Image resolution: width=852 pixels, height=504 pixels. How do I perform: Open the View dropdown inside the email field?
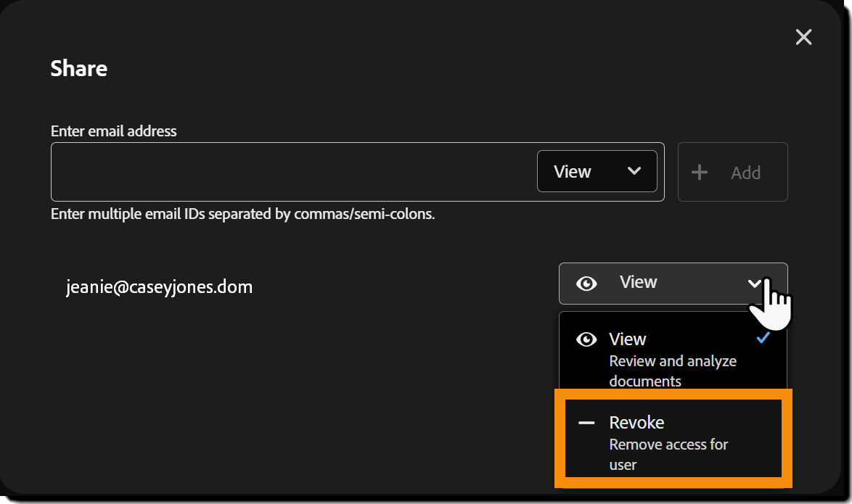597,171
